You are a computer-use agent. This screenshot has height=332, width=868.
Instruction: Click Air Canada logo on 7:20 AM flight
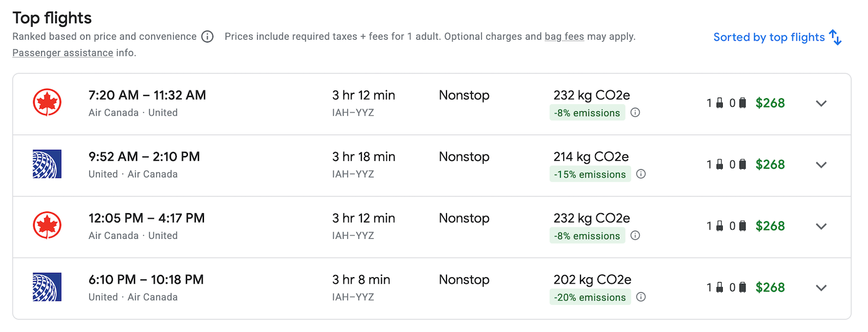pyautogui.click(x=47, y=103)
